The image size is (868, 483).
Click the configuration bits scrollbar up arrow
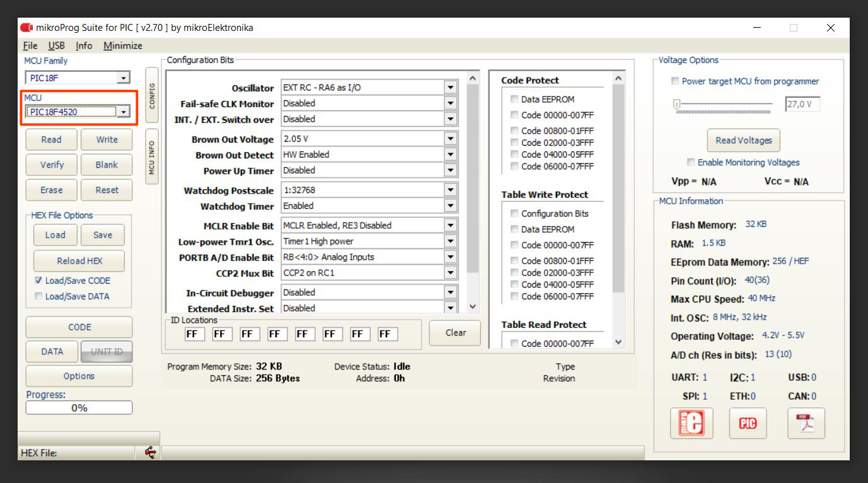click(x=473, y=78)
